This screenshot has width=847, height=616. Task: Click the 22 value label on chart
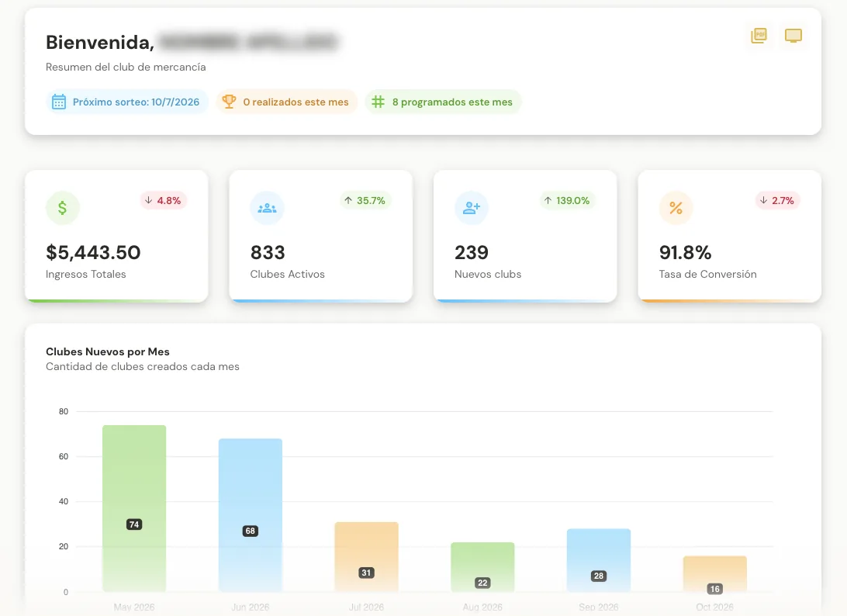pos(482,583)
